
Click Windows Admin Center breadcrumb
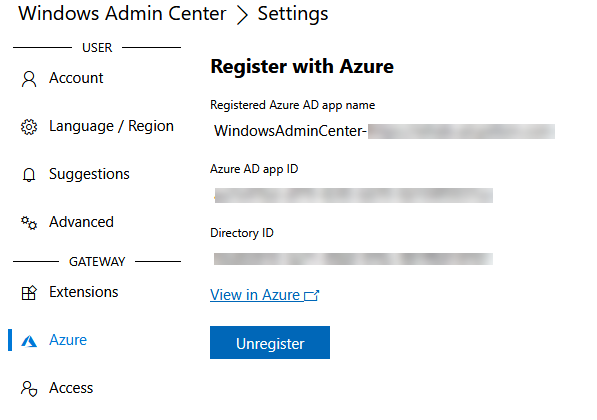coord(122,14)
